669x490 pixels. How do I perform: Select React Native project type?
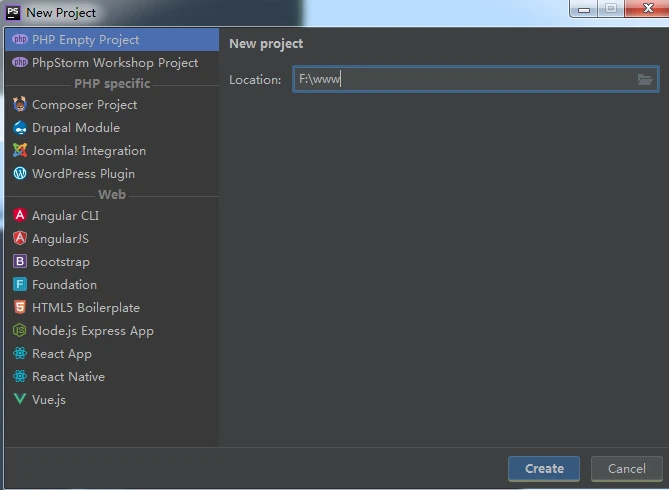(68, 377)
